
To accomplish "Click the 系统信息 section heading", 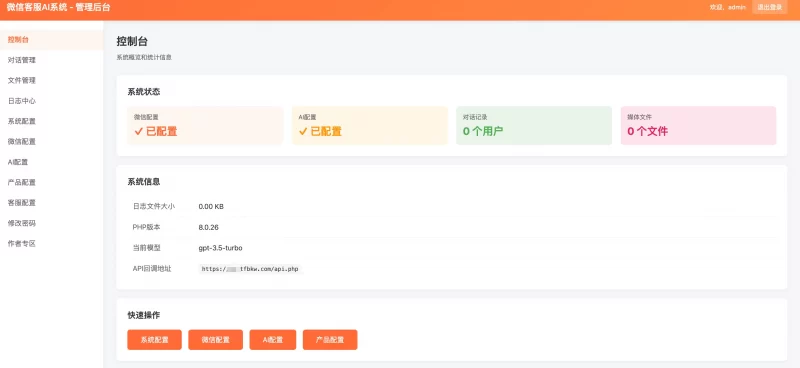I will 144,182.
